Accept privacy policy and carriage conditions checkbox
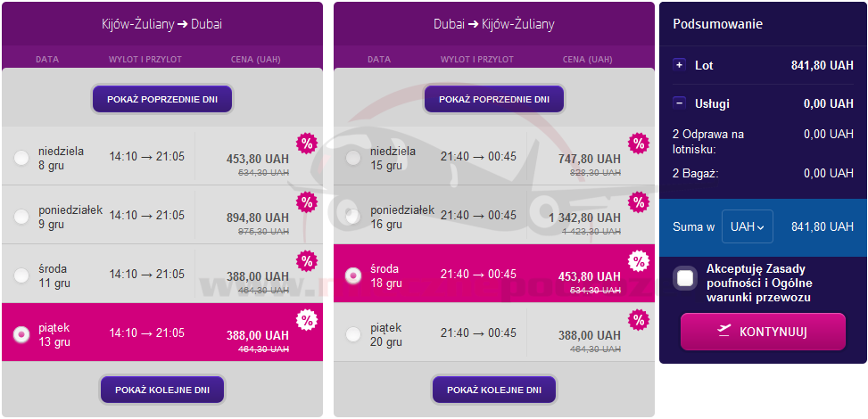Viewport: 868px width, 419px height. pos(685,278)
